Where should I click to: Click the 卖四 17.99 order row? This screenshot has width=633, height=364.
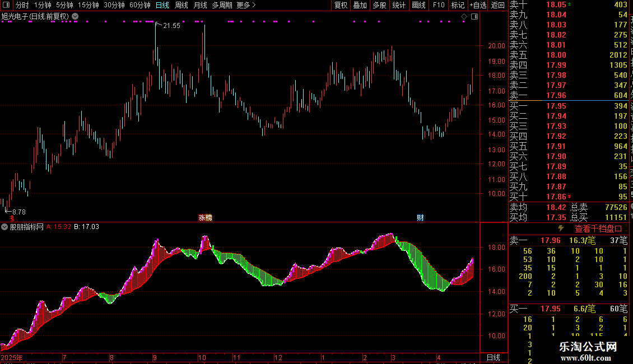(x=569, y=65)
